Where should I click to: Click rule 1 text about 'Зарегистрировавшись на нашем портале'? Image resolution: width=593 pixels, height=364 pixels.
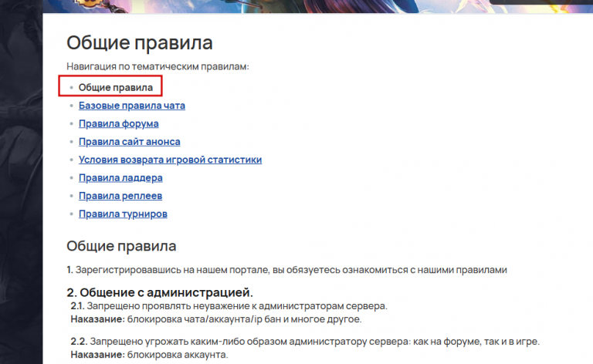click(x=286, y=270)
